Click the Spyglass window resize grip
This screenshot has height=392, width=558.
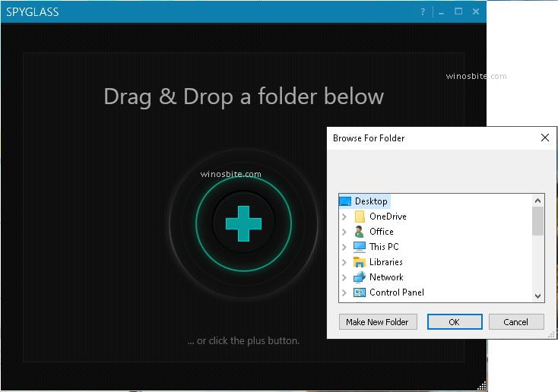[x=482, y=386]
